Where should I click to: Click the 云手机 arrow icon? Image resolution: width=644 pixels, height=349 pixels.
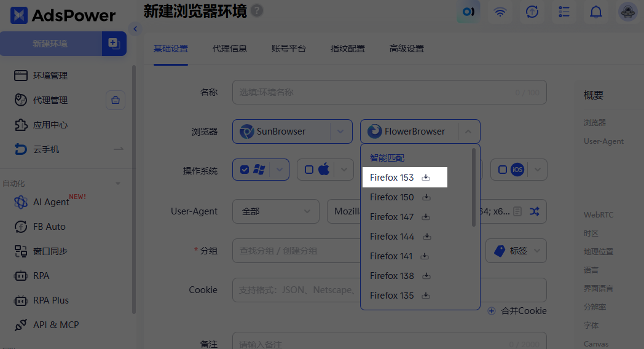pyautogui.click(x=118, y=149)
